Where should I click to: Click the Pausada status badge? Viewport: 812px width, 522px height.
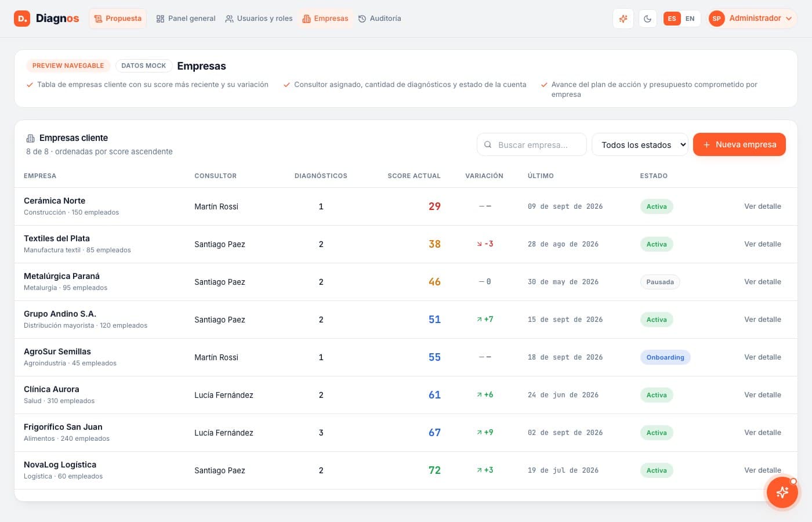pos(660,282)
